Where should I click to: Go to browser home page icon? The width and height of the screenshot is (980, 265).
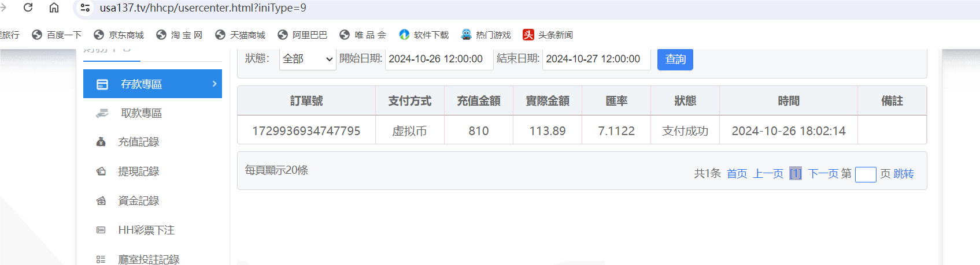[x=54, y=8]
